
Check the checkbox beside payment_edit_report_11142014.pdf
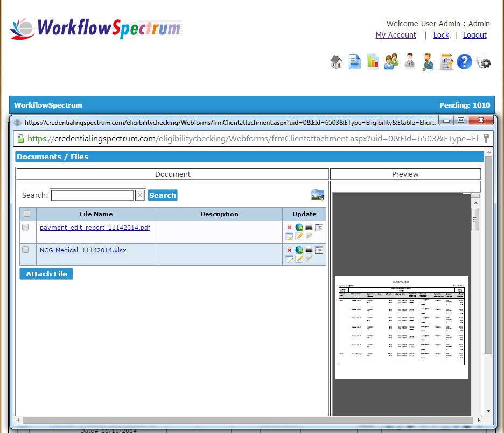(25, 227)
